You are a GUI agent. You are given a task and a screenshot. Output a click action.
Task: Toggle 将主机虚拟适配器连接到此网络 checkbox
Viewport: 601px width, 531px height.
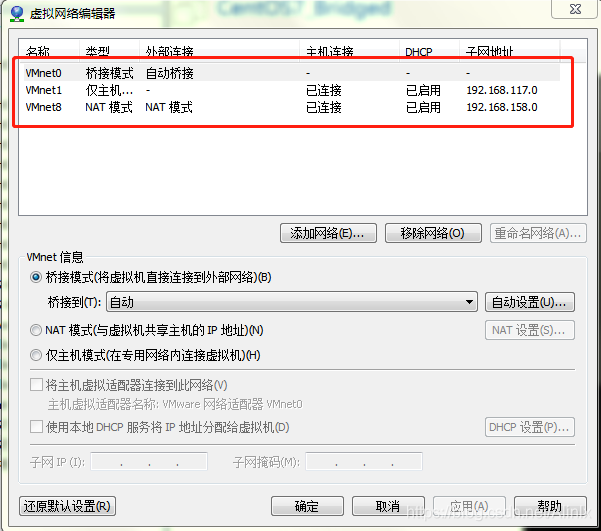coord(36,385)
